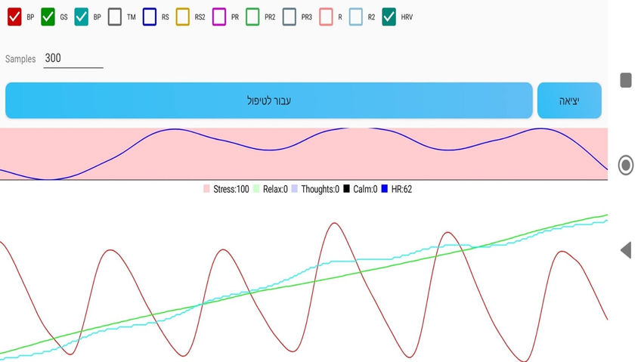Tap the Android back triangle icon
The height and width of the screenshot is (362, 644).
point(626,250)
